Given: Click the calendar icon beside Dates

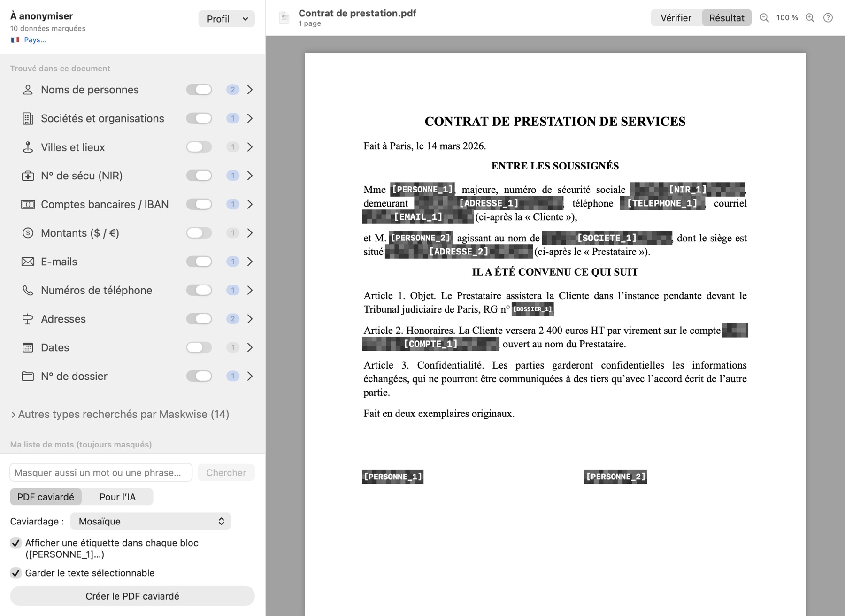Looking at the screenshot, I should point(28,347).
